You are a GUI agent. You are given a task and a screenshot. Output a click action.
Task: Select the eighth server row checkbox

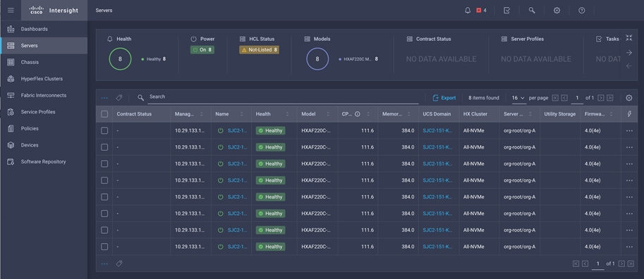click(x=104, y=247)
